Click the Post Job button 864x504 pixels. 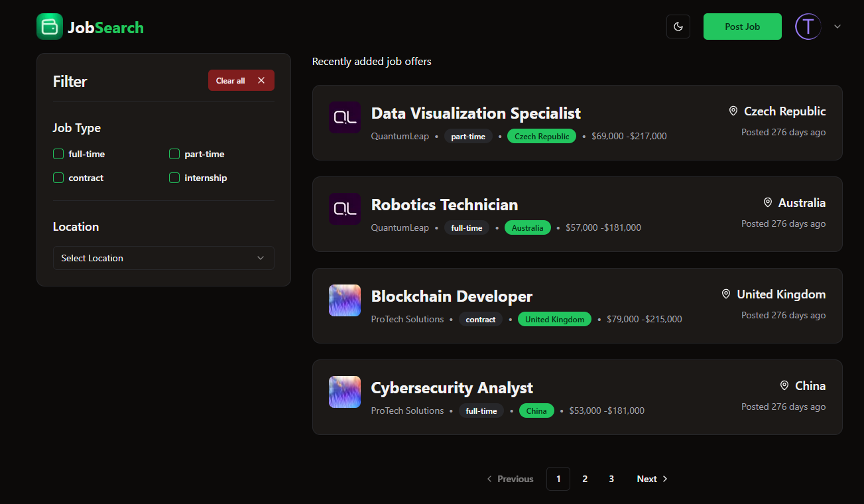click(742, 27)
